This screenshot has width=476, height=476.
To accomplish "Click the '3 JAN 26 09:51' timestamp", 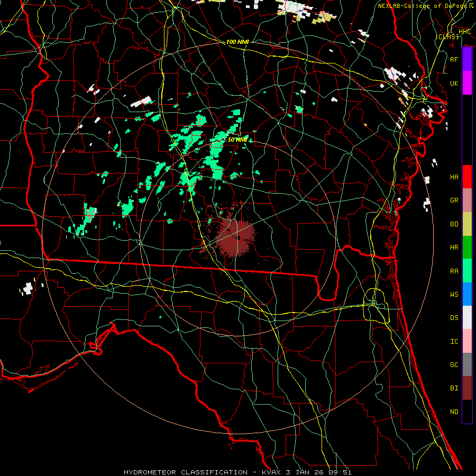I will pyautogui.click(x=319, y=472).
